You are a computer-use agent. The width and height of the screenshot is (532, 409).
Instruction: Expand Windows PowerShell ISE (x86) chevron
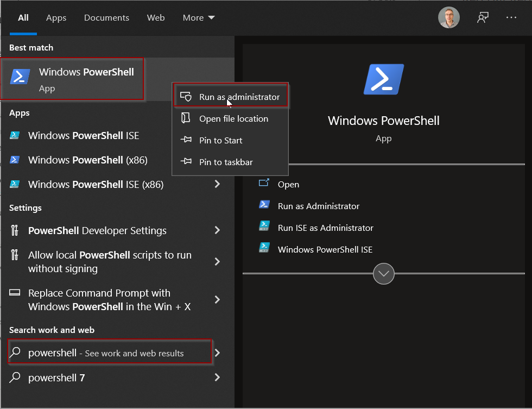[x=217, y=184]
